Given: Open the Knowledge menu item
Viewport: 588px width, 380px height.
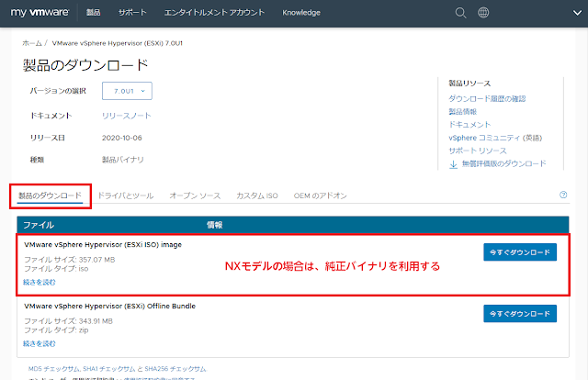Looking at the screenshot, I should (301, 13).
